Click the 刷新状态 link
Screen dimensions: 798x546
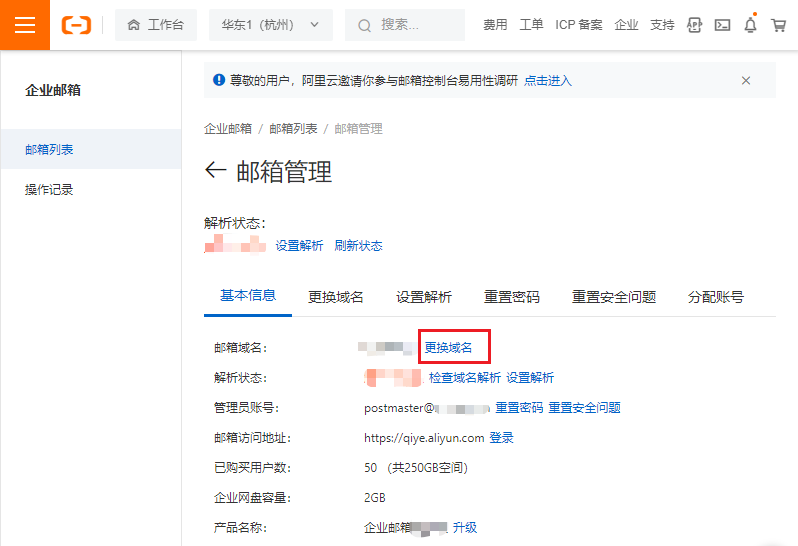tap(358, 246)
